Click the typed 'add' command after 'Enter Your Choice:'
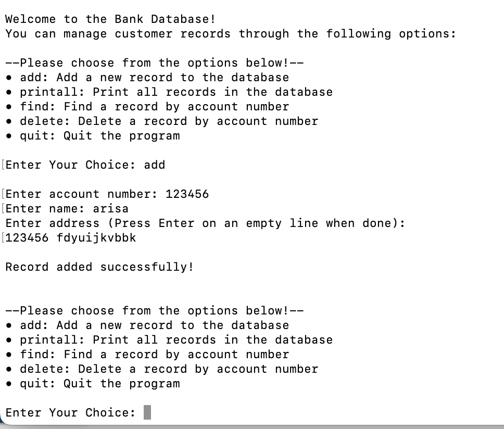 pos(155,165)
